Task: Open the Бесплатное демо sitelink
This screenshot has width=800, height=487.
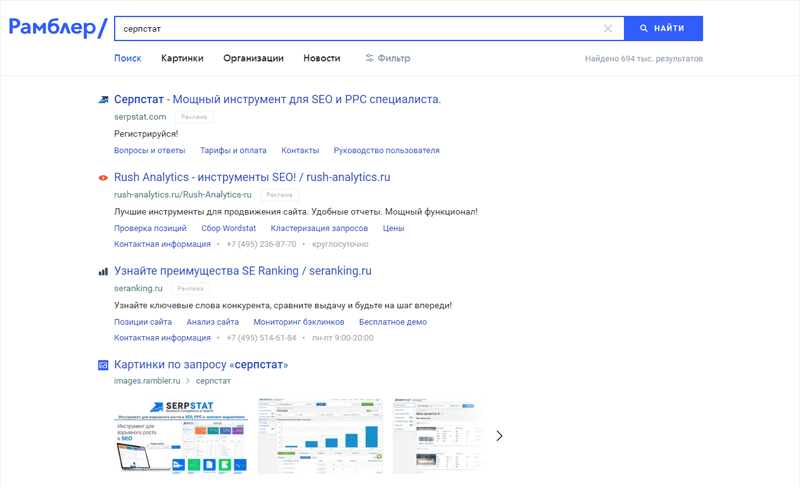Action: (393, 322)
